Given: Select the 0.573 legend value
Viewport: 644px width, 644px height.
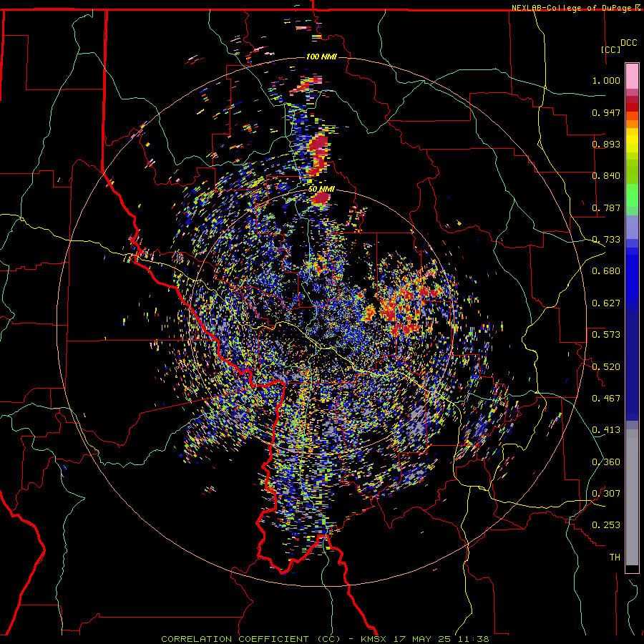Looking at the screenshot, I should pos(606,335).
